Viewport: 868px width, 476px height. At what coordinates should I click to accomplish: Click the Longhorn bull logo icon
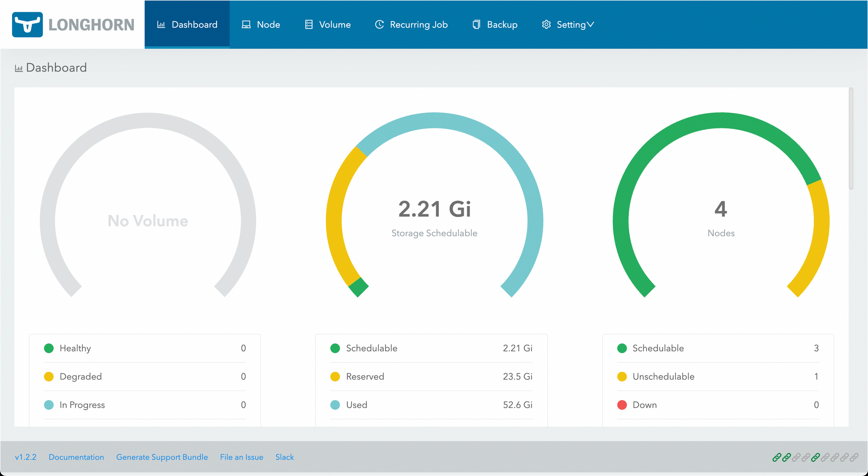[x=27, y=25]
